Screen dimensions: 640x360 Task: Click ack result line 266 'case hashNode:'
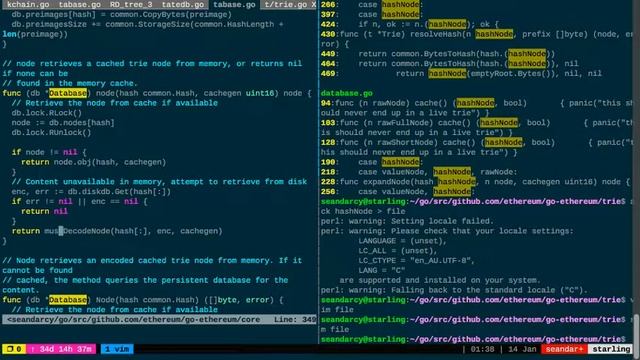click(x=372, y=4)
